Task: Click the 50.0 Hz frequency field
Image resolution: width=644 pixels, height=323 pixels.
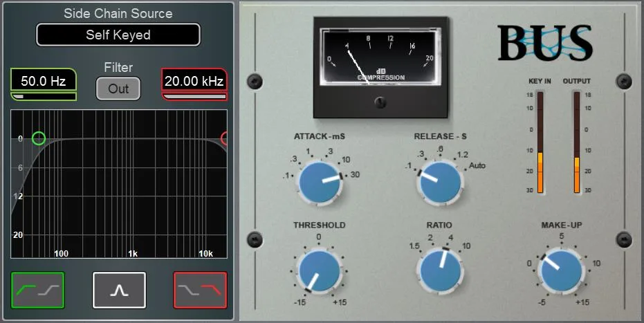Action: tap(44, 80)
